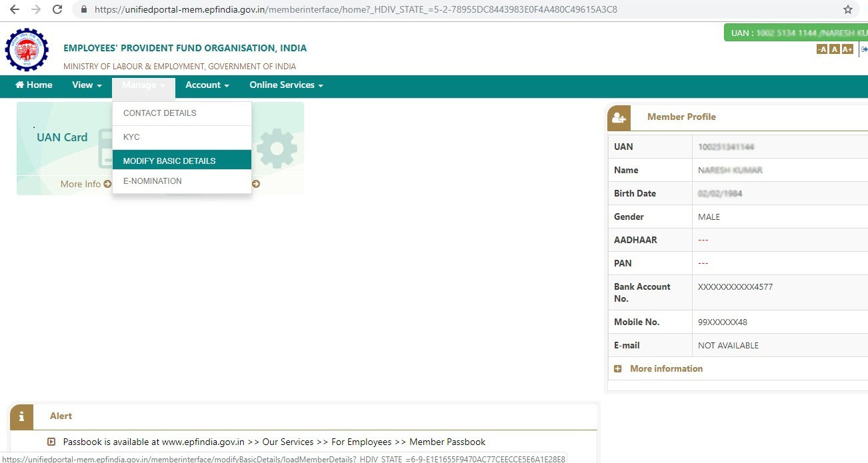Click the Passbook availability alert text
The height and width of the screenshot is (463, 868).
coord(274,442)
